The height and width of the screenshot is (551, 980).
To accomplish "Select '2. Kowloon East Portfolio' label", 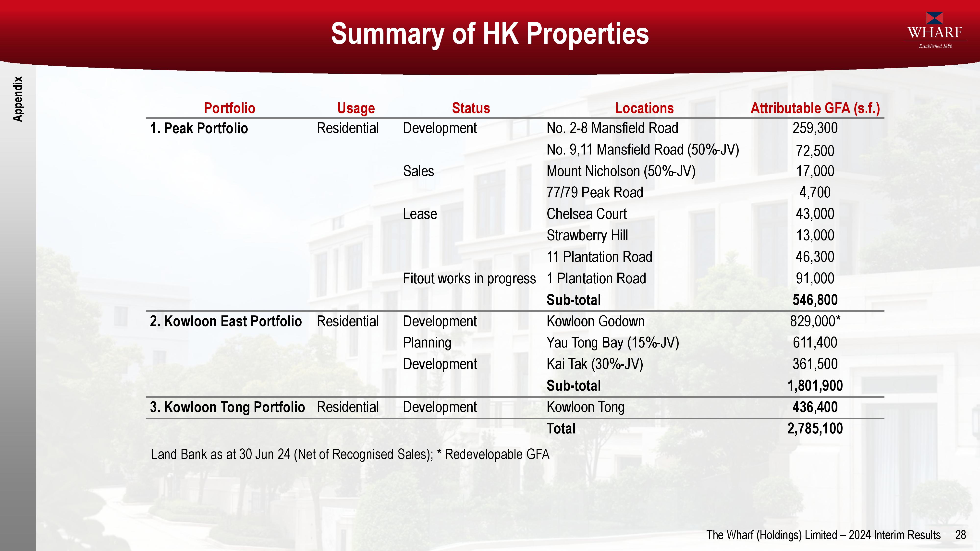I will coord(226,321).
